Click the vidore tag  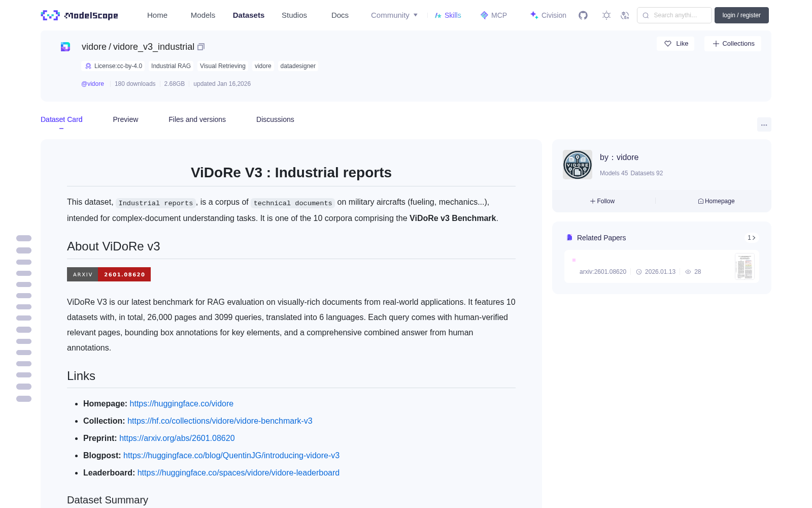point(263,66)
